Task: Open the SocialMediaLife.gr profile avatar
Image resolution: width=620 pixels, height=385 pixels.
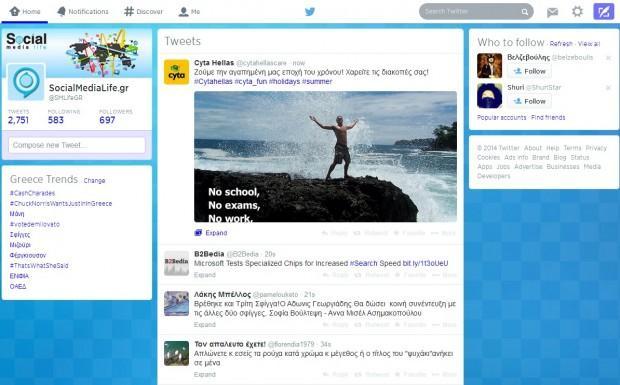Action: click(26, 82)
